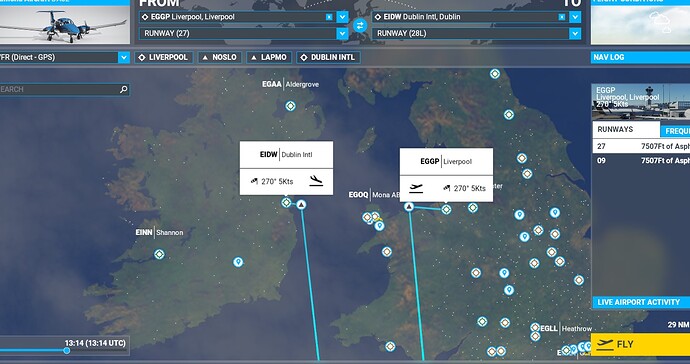Image resolution: width=690 pixels, height=364 pixels.
Task: Click the EIDW Dublin Intl popup title
Action: point(286,154)
